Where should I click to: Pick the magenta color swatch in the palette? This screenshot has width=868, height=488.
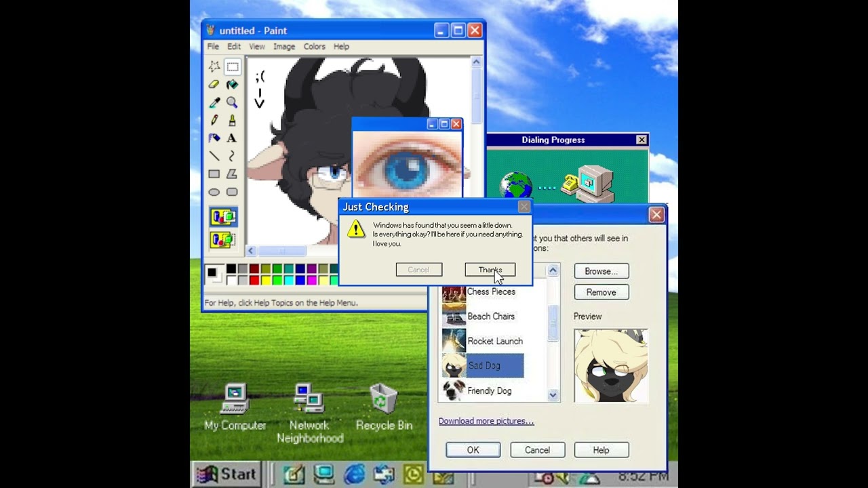tap(312, 280)
